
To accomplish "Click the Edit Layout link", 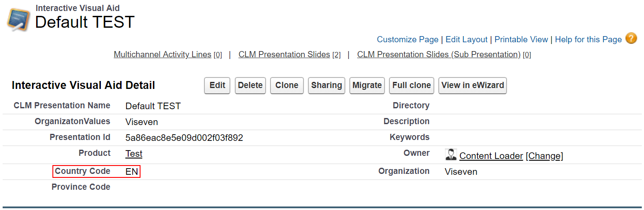I will (466, 40).
